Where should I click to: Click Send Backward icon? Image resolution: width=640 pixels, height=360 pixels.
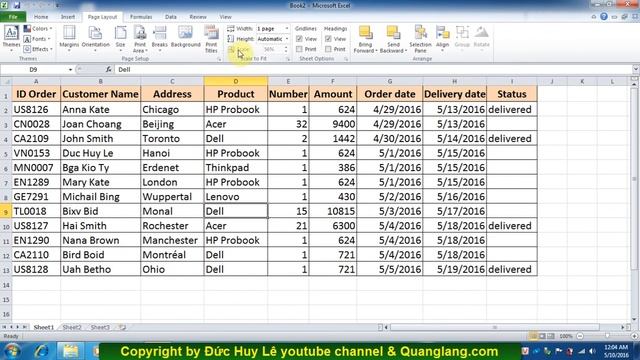(x=393, y=33)
